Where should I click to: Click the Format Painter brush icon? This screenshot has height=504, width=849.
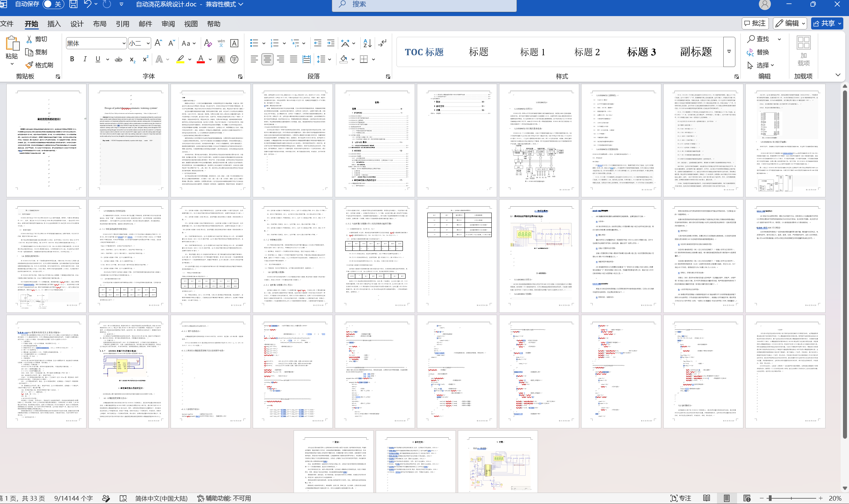tap(29, 65)
